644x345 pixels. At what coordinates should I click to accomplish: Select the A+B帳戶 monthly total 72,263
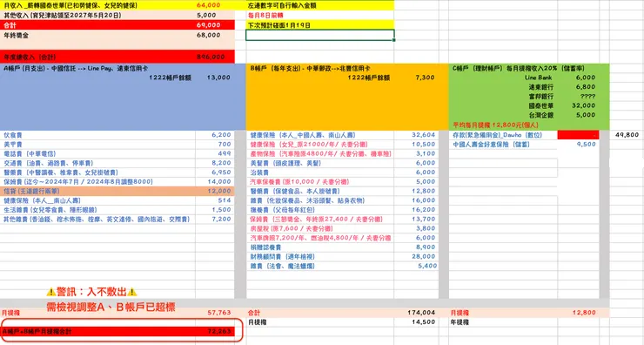point(219,331)
